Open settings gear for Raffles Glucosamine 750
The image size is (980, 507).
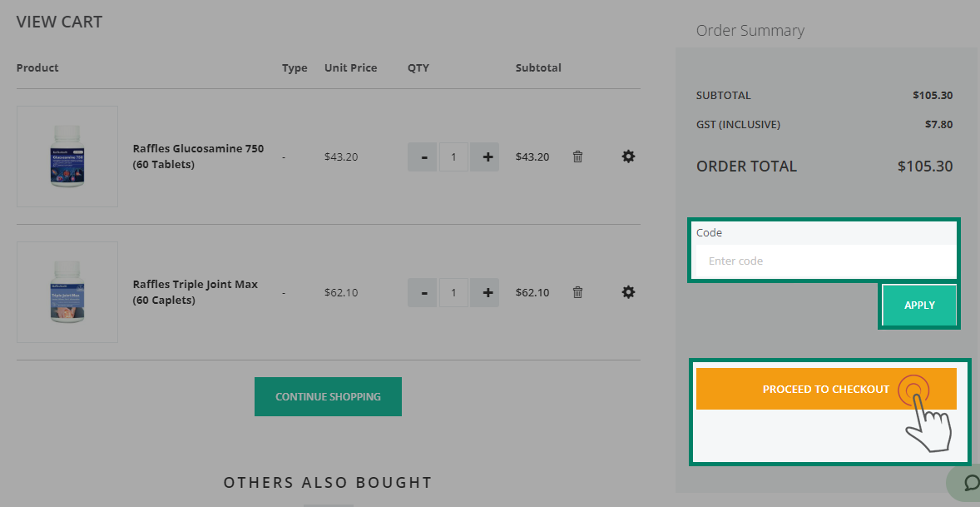pyautogui.click(x=628, y=157)
